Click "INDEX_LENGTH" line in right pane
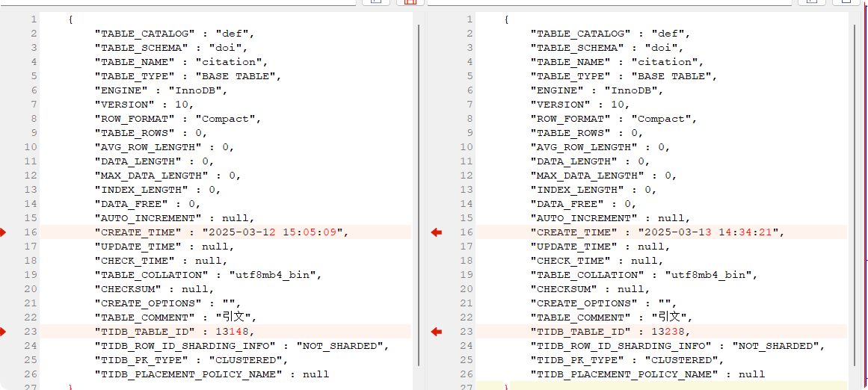 [594, 190]
